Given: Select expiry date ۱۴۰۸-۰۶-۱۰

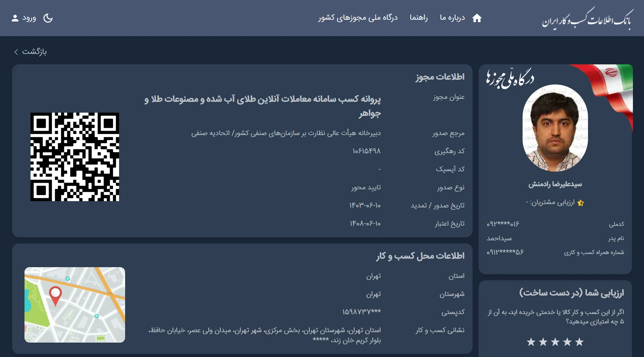Looking at the screenshot, I should pyautogui.click(x=365, y=223).
